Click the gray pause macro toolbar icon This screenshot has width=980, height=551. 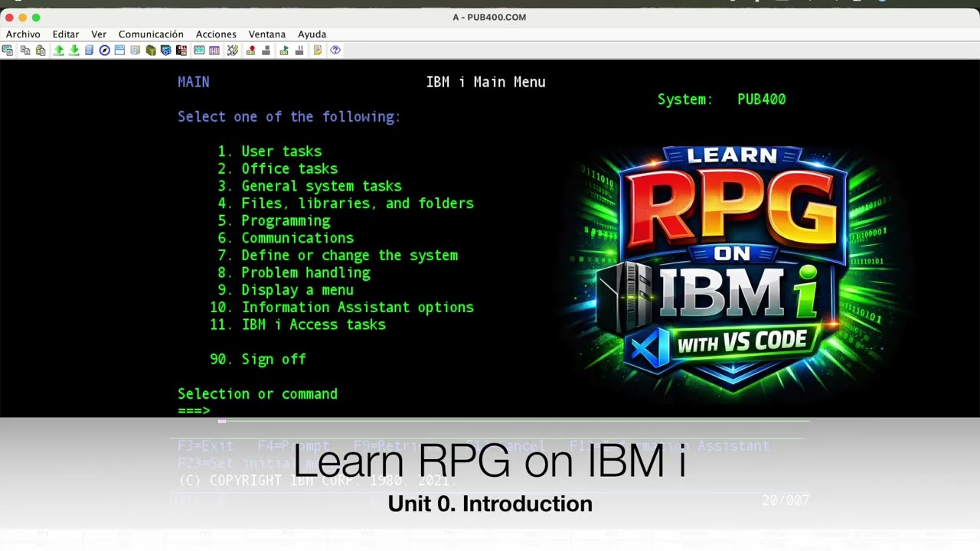[x=299, y=51]
